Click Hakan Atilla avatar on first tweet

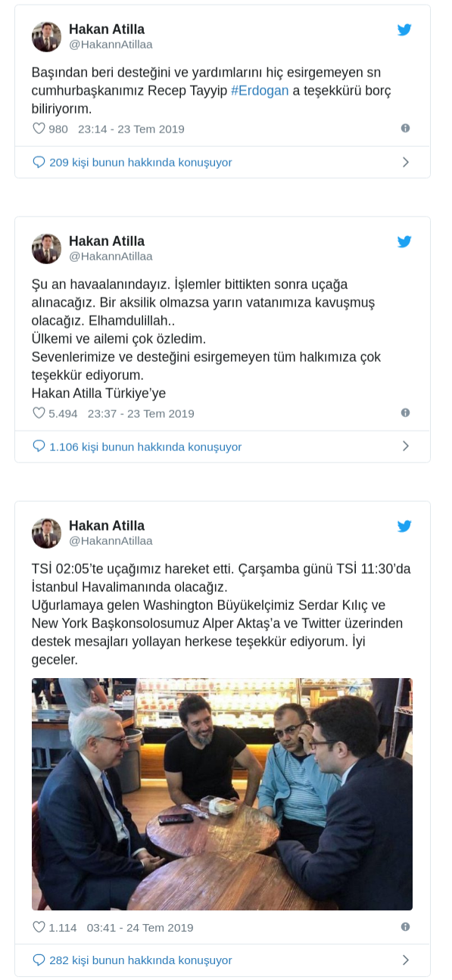tap(46, 36)
